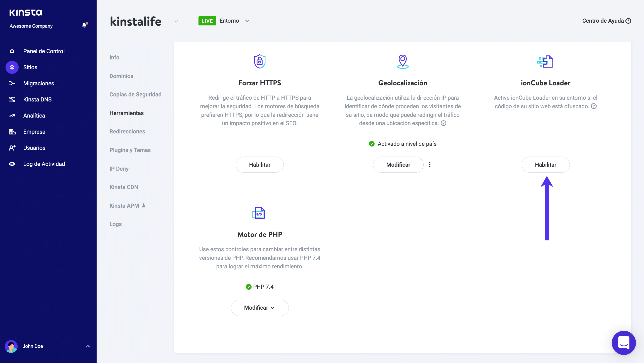Click the Kinsta DNS sidebar icon

coord(12,99)
